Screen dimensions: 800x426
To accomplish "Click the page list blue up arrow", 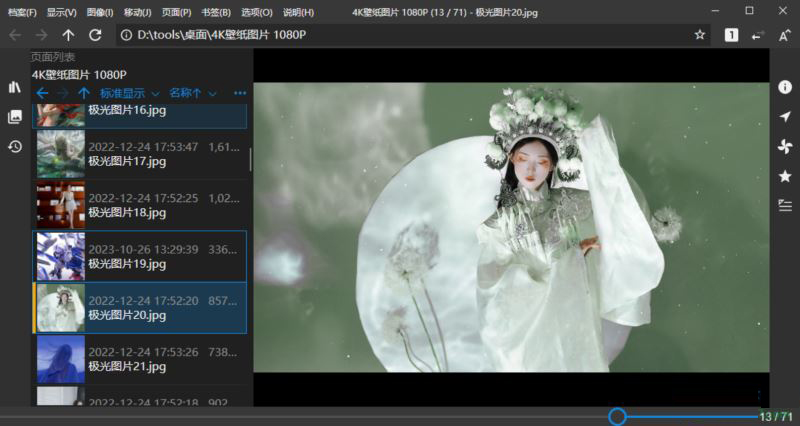I will (x=84, y=93).
